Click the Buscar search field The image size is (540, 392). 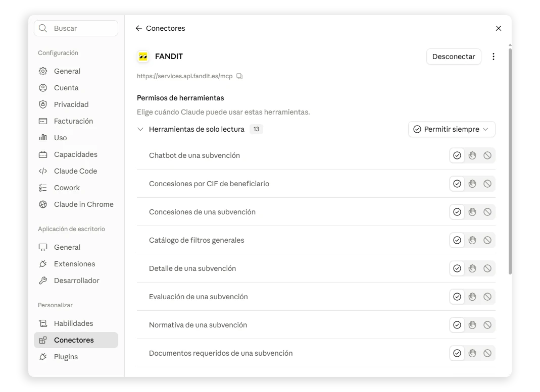[76, 28]
